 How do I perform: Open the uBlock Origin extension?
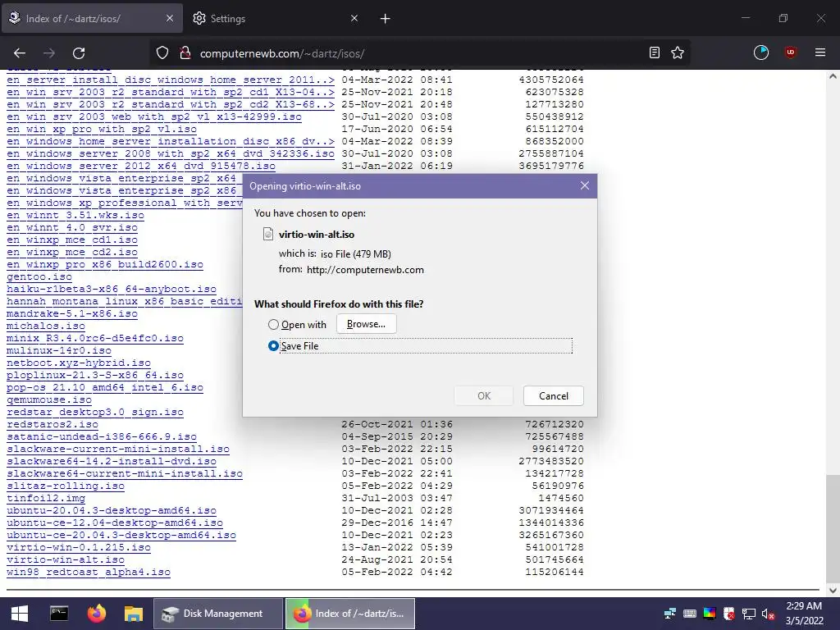(x=791, y=52)
